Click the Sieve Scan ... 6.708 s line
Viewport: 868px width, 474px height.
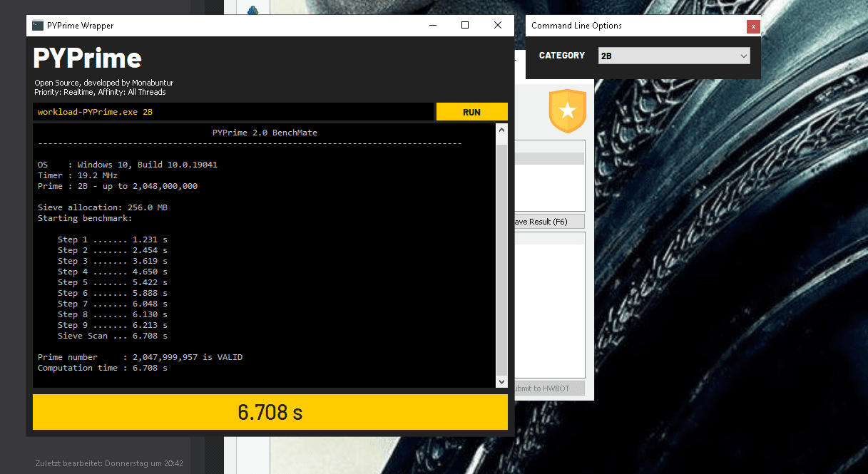pos(112,336)
